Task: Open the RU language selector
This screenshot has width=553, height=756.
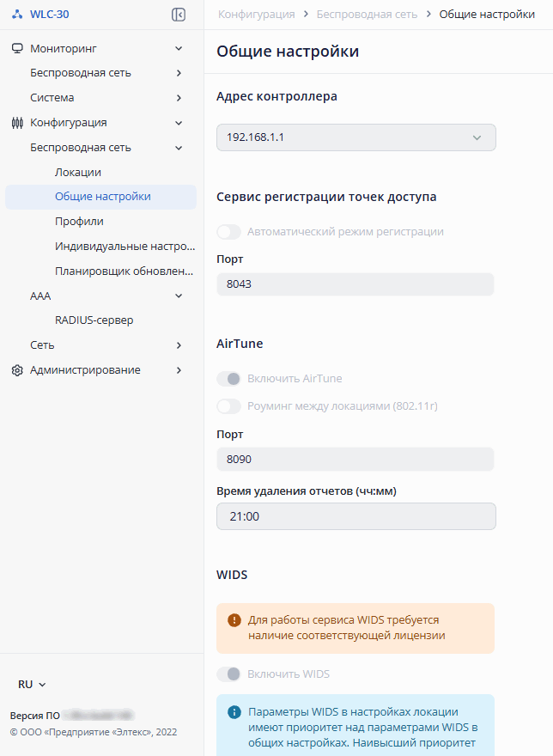Action: coord(32,685)
